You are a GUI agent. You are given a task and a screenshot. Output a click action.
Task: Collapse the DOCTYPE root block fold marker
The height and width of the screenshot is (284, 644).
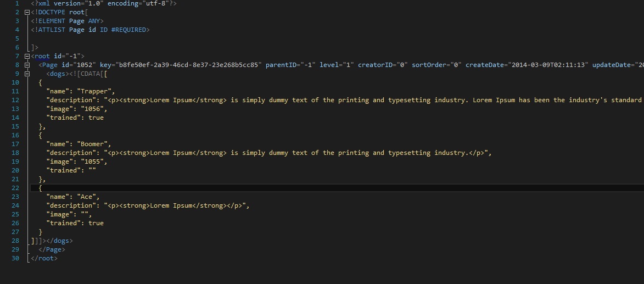[x=27, y=12]
